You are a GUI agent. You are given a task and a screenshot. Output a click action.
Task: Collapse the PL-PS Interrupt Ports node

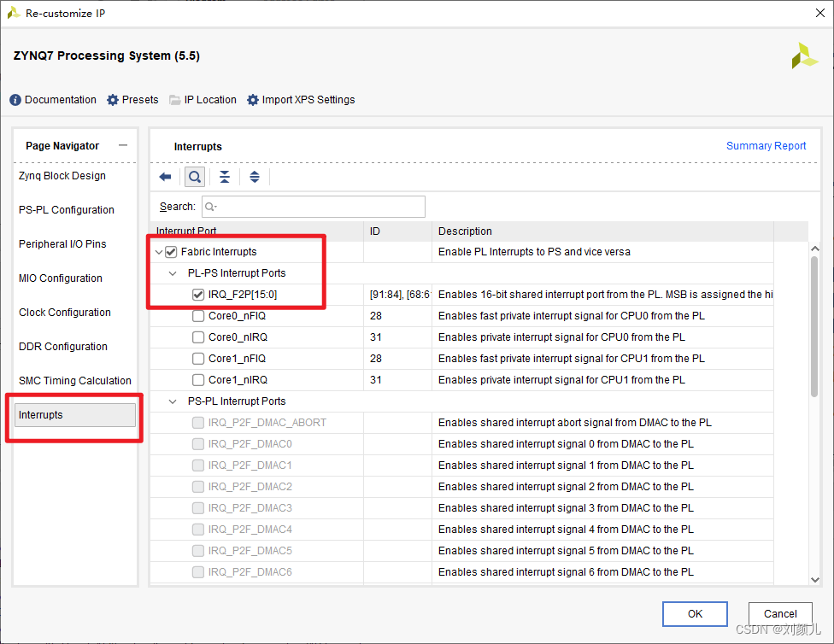tap(173, 273)
